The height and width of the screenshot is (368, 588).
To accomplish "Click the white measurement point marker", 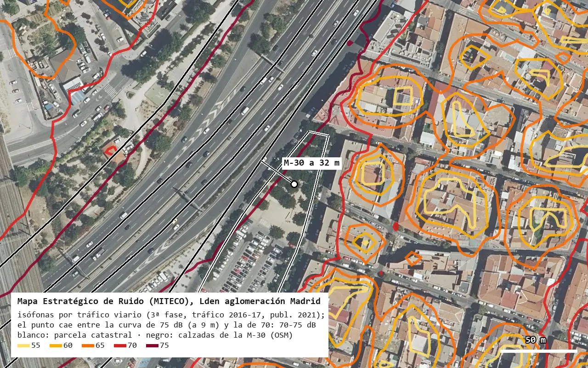I will coord(294,184).
